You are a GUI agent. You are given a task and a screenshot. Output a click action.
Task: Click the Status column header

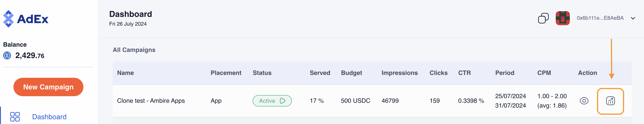click(x=262, y=73)
